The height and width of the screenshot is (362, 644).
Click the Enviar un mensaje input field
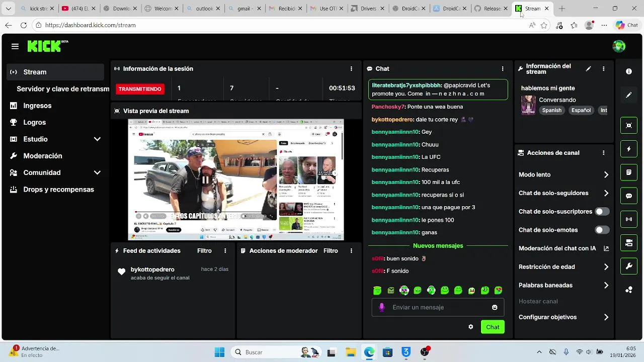pyautogui.click(x=438, y=307)
